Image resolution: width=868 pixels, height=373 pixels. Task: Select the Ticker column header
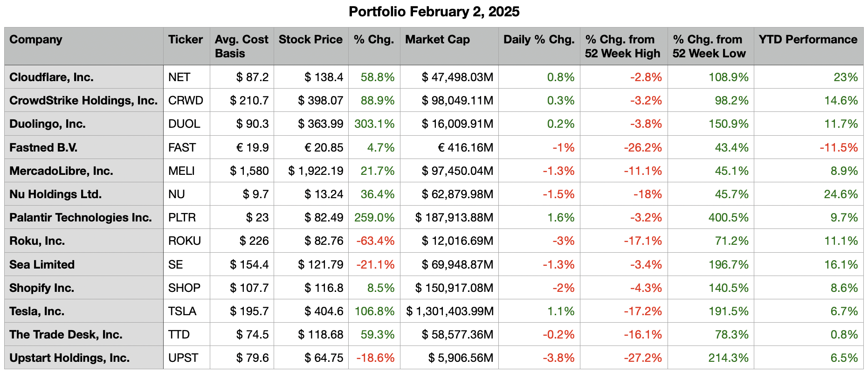(x=186, y=40)
